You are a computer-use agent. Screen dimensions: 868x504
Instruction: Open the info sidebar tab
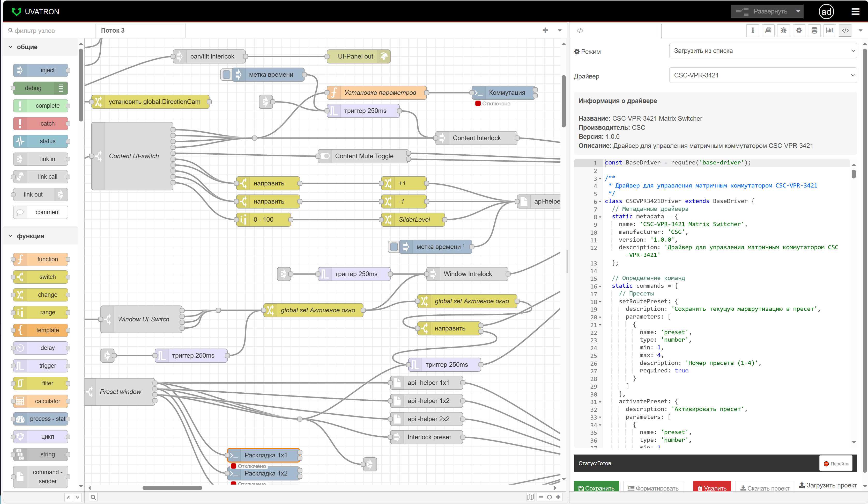[x=753, y=30]
